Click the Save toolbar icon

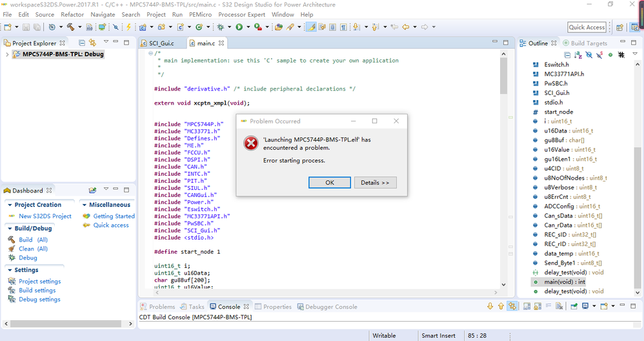[x=26, y=27]
